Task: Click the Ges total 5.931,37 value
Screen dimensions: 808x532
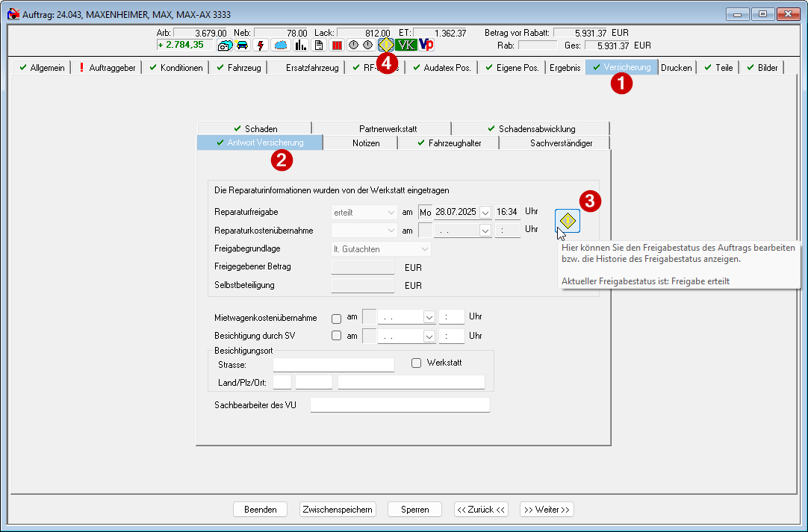Action: (x=607, y=46)
